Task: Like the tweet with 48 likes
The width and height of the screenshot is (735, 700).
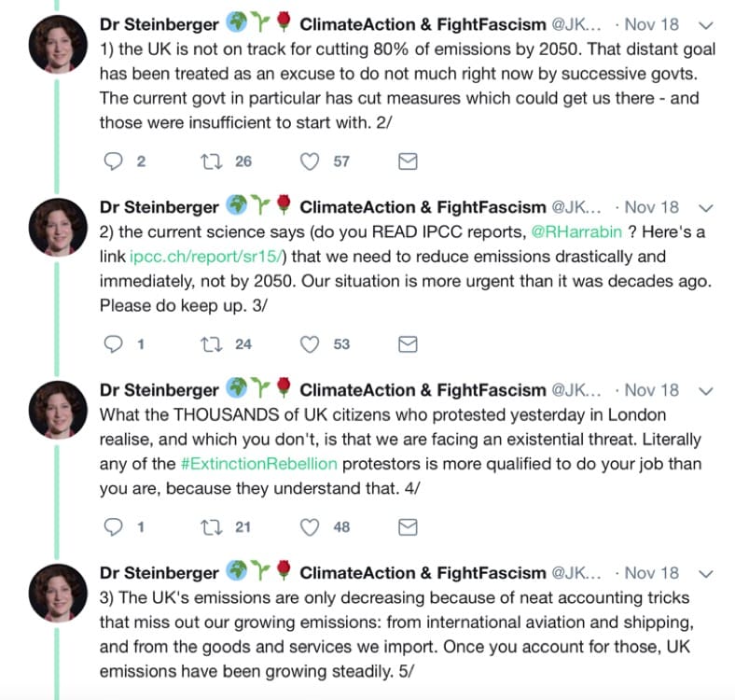Action: click(x=310, y=528)
